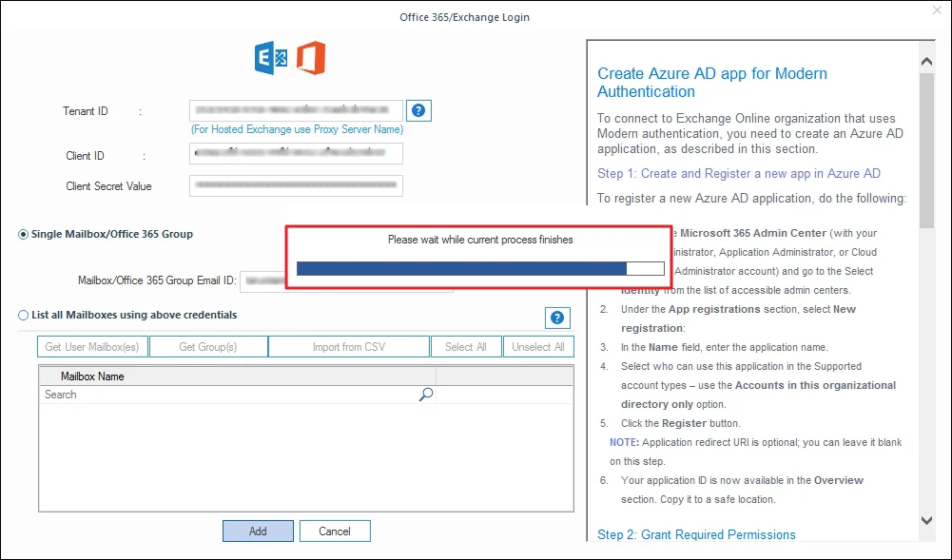Click the 'Under the App registrations section' step text
This screenshot has height=560, width=952.
tap(738, 319)
